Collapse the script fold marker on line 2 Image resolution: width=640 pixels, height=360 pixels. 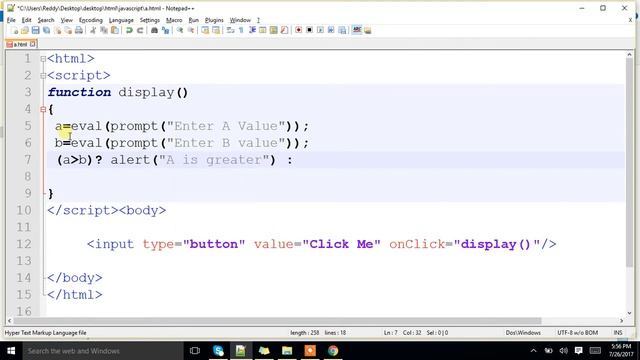[43, 76]
